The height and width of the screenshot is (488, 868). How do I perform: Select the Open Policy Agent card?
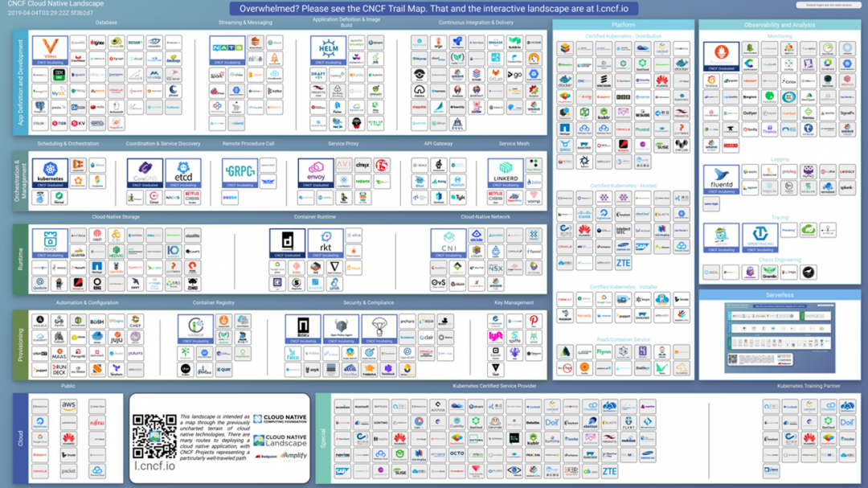pos(341,329)
